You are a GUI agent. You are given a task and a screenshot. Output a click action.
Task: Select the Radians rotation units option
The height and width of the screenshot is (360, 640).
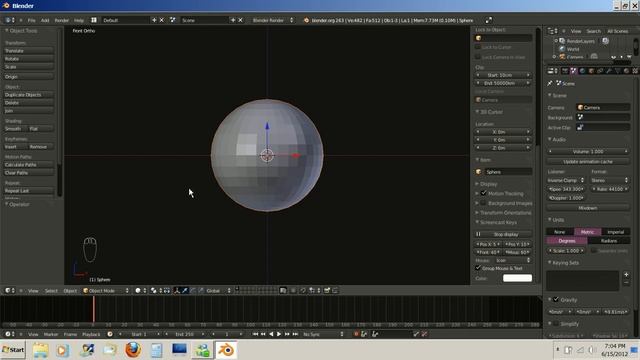click(x=609, y=241)
